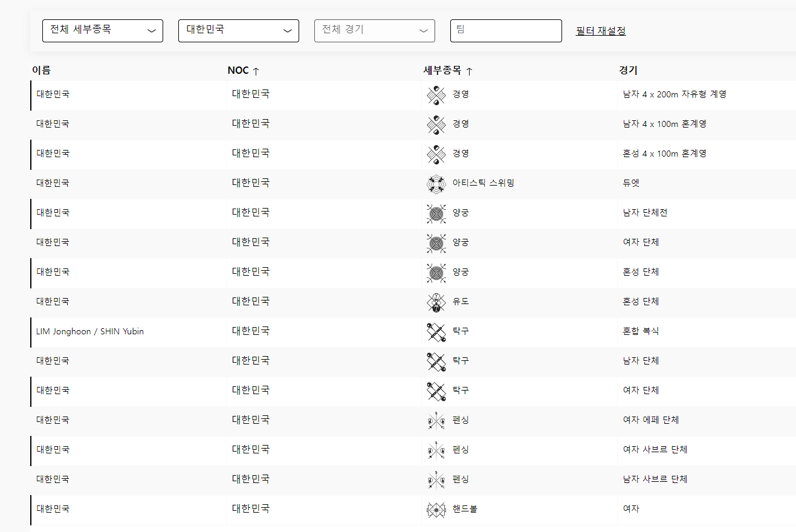This screenshot has width=796, height=532.
Task: Open the 전체 세부종목 dropdown
Action: (102, 30)
